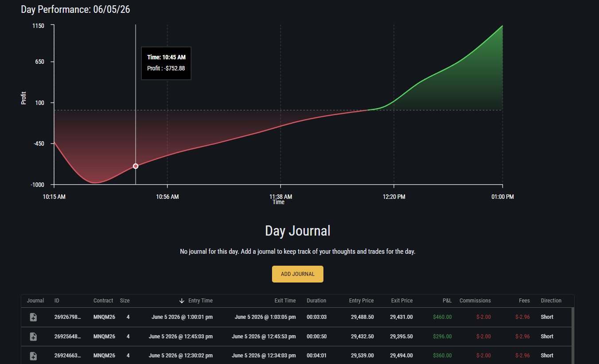Screen dimensions: 599x364
Task: Click the 01:00 PM axis label
Action: point(502,197)
